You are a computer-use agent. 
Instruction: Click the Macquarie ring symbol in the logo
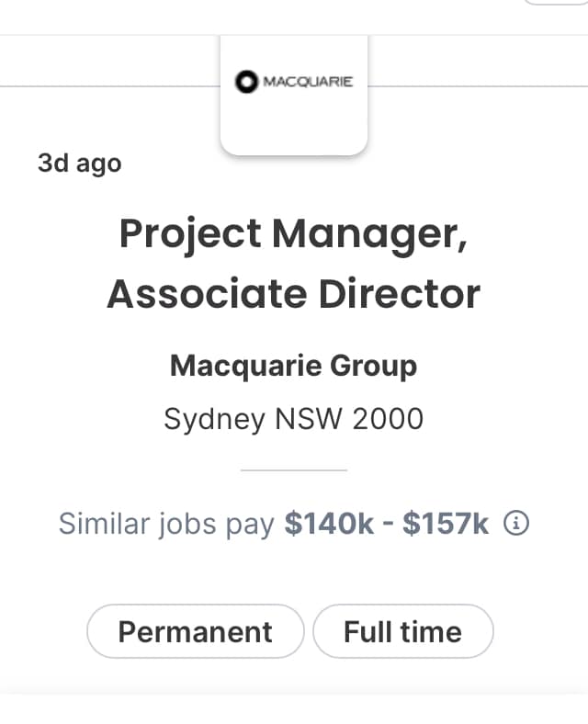pyautogui.click(x=246, y=83)
